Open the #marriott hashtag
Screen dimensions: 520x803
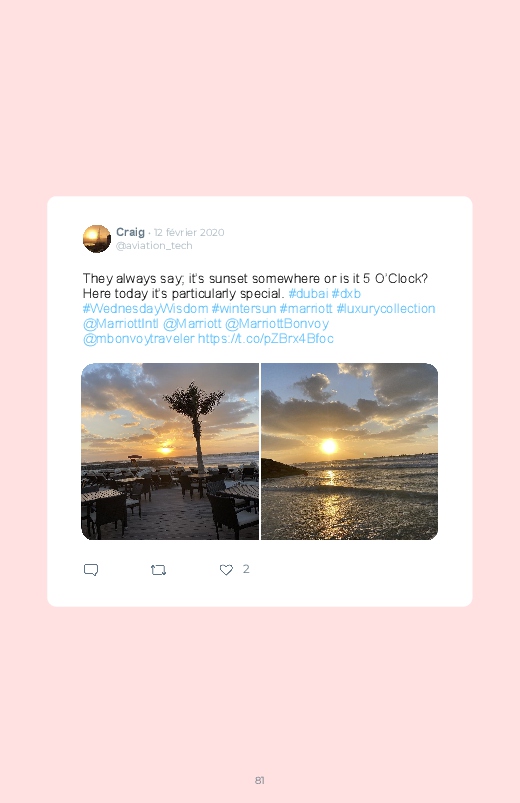(x=306, y=309)
